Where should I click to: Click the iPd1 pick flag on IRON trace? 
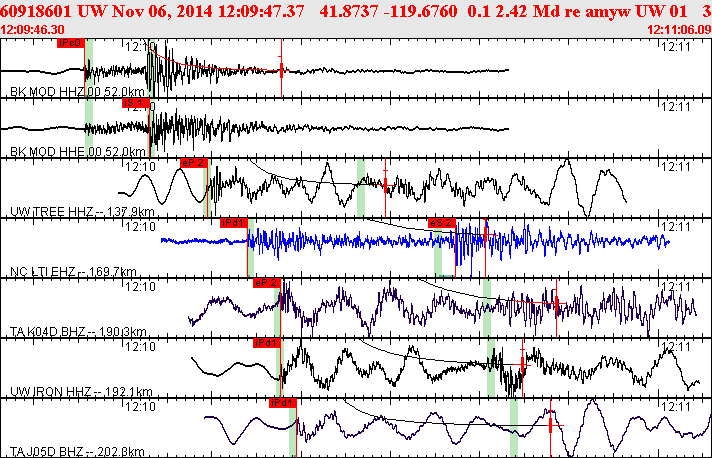(x=267, y=343)
